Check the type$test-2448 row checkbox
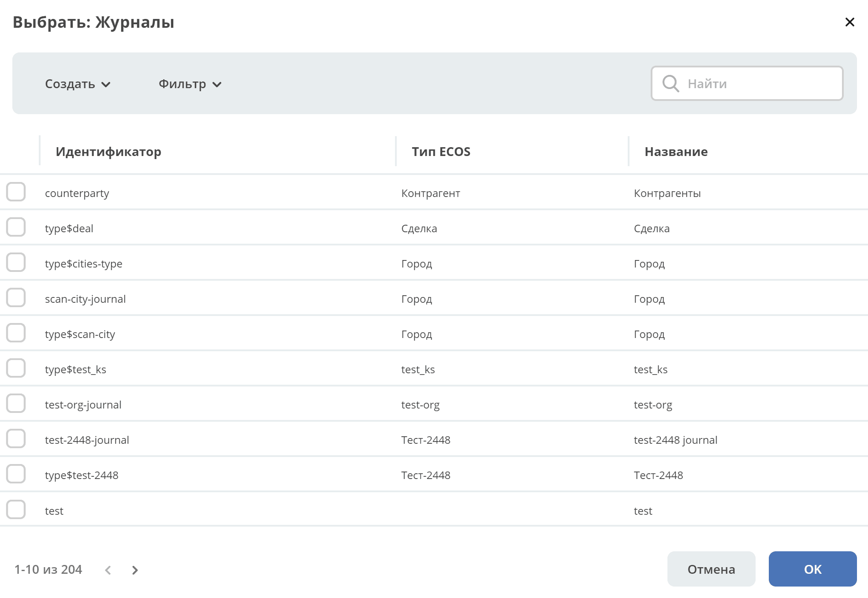 tap(16, 474)
